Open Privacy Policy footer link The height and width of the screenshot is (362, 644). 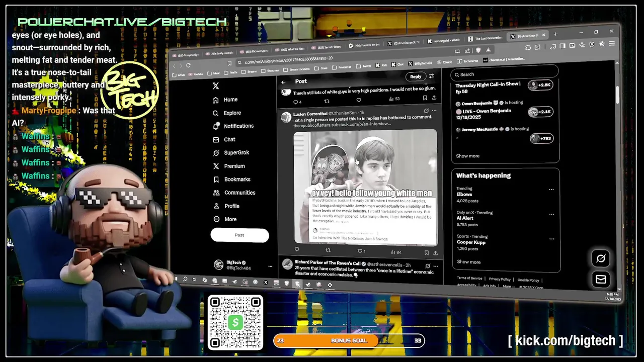(500, 279)
